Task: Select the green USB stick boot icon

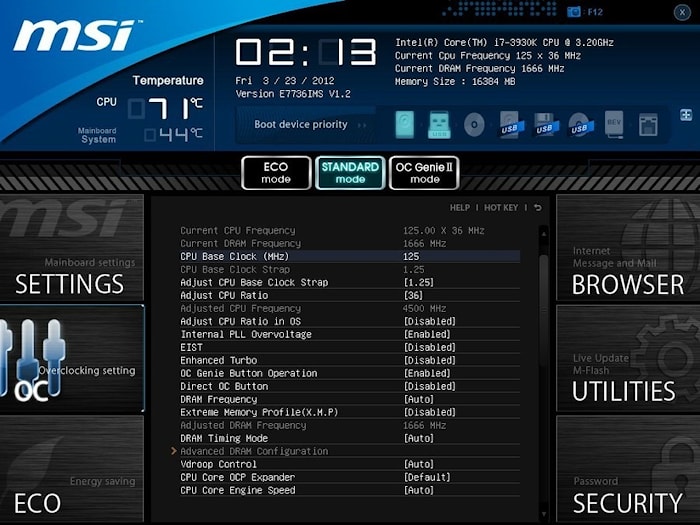Action: click(x=439, y=125)
